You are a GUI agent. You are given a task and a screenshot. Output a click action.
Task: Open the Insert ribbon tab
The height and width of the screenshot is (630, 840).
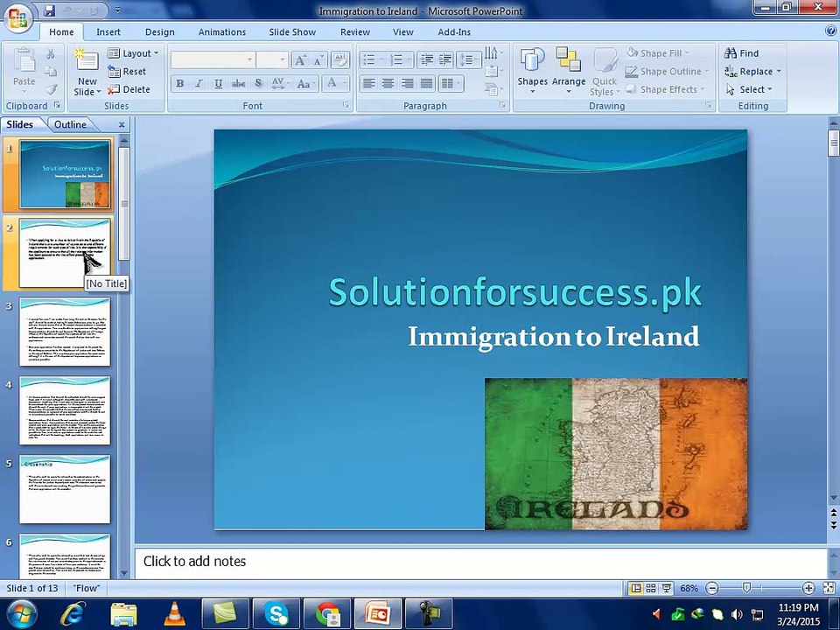coord(108,32)
